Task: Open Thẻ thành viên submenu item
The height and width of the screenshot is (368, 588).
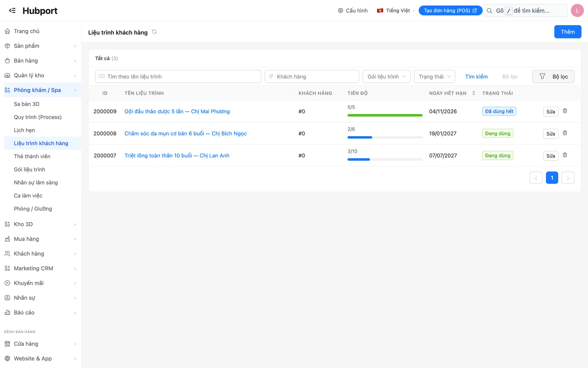Action: point(43,156)
